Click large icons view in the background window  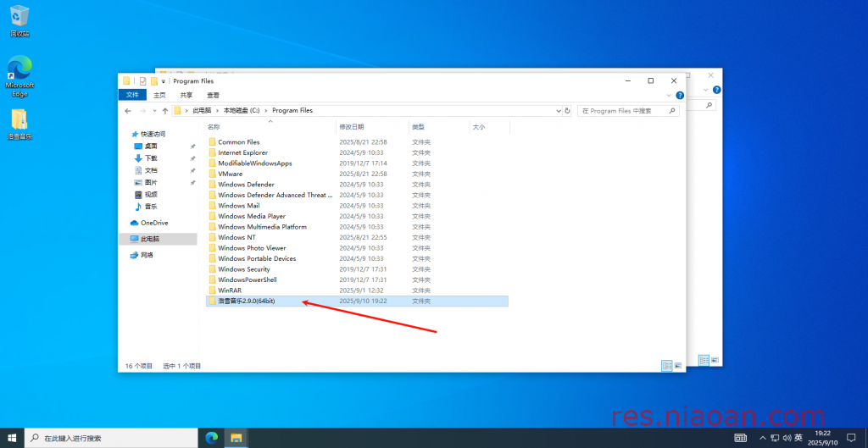(715, 360)
